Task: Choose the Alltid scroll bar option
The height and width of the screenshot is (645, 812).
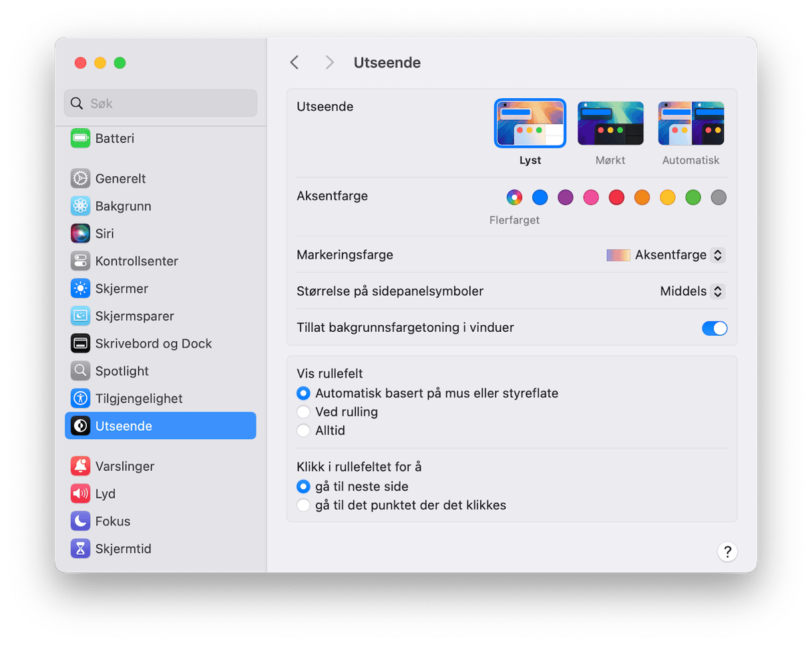Action: coord(303,431)
